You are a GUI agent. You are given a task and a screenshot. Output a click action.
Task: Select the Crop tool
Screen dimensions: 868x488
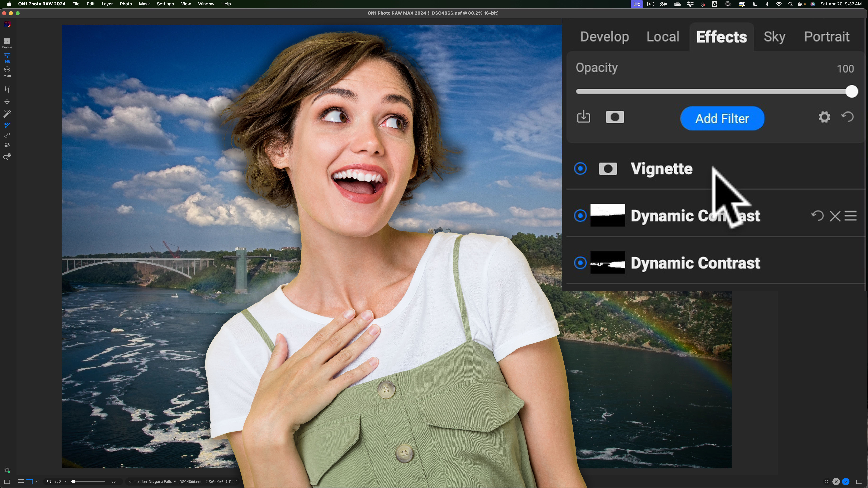pyautogui.click(x=7, y=89)
